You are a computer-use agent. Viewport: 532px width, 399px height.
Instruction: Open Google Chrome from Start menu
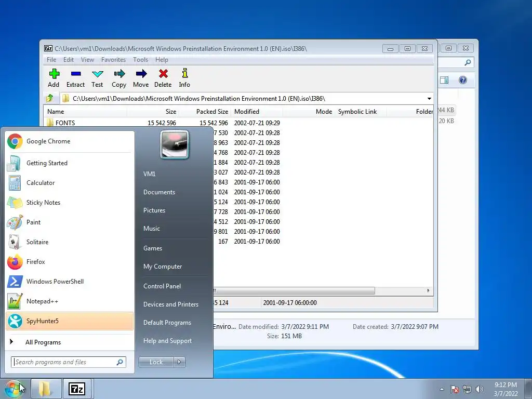[x=70, y=141]
